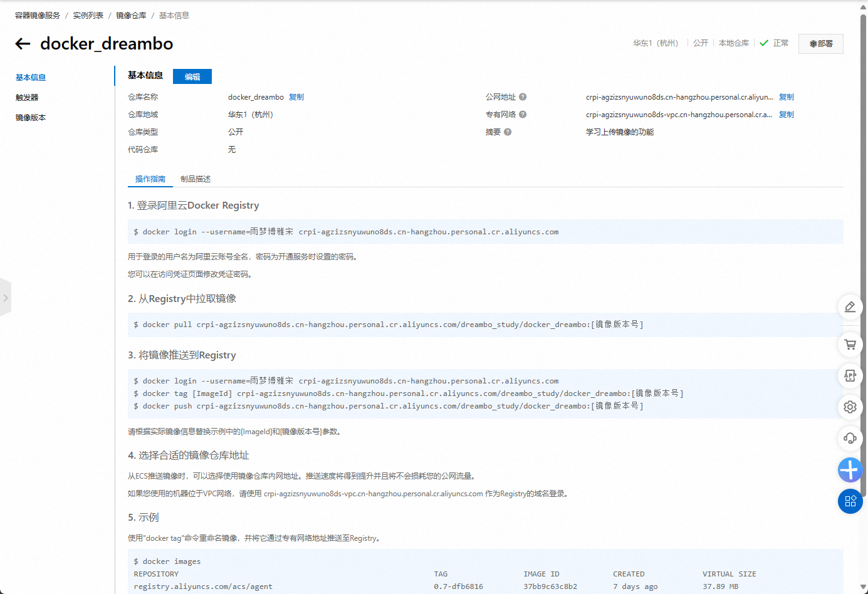
Task: Open the settings gear floating icon
Action: (850, 407)
